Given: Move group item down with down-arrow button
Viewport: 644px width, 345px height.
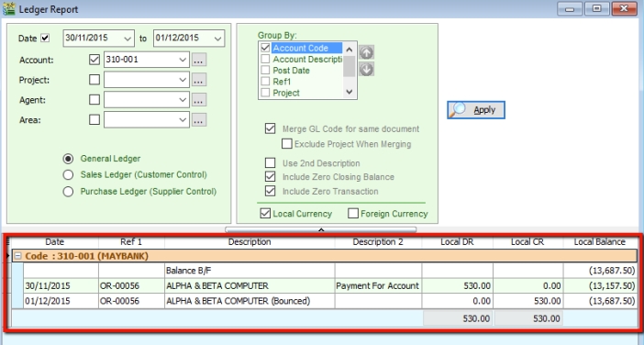Looking at the screenshot, I should [366, 70].
